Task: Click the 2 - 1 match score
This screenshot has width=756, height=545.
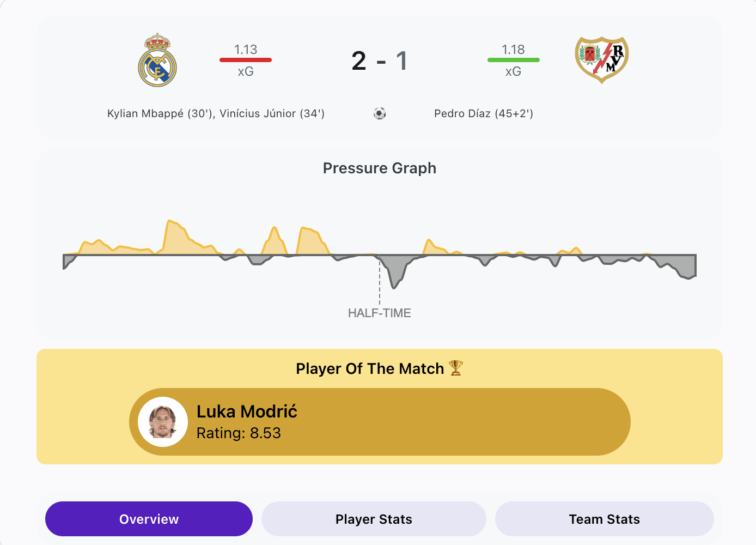Action: pos(380,60)
